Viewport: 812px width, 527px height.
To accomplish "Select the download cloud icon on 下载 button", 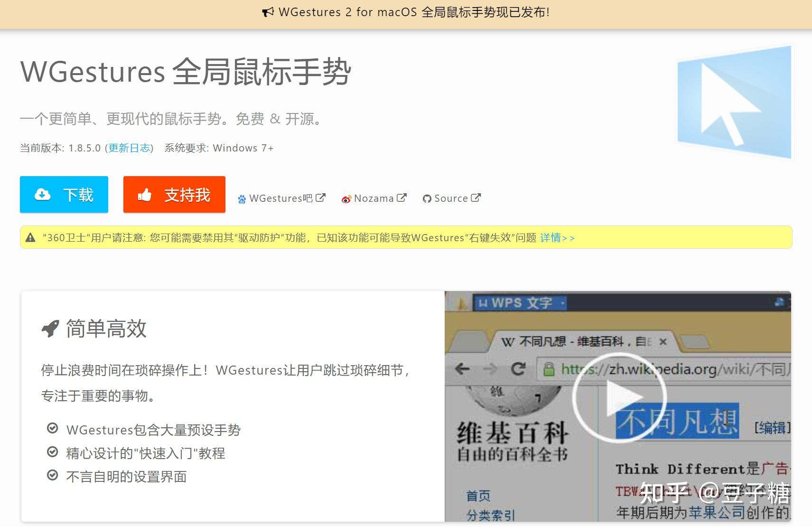I will point(42,194).
